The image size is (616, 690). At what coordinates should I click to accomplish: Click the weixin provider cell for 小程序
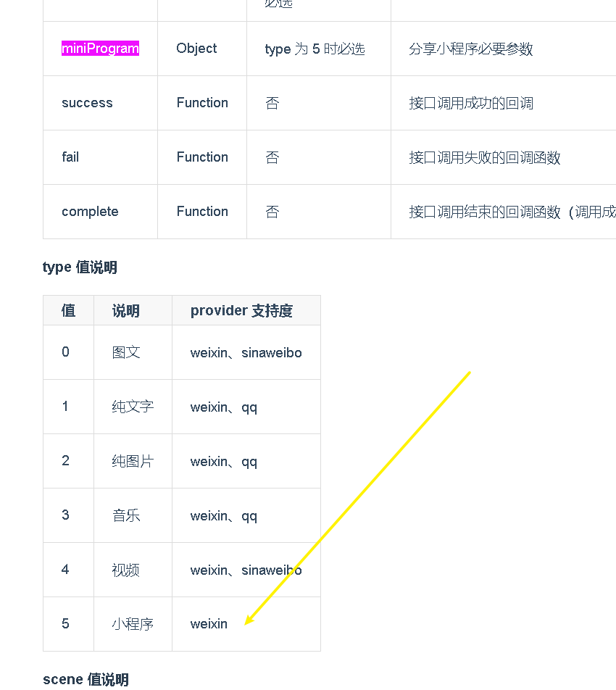pyautogui.click(x=209, y=624)
